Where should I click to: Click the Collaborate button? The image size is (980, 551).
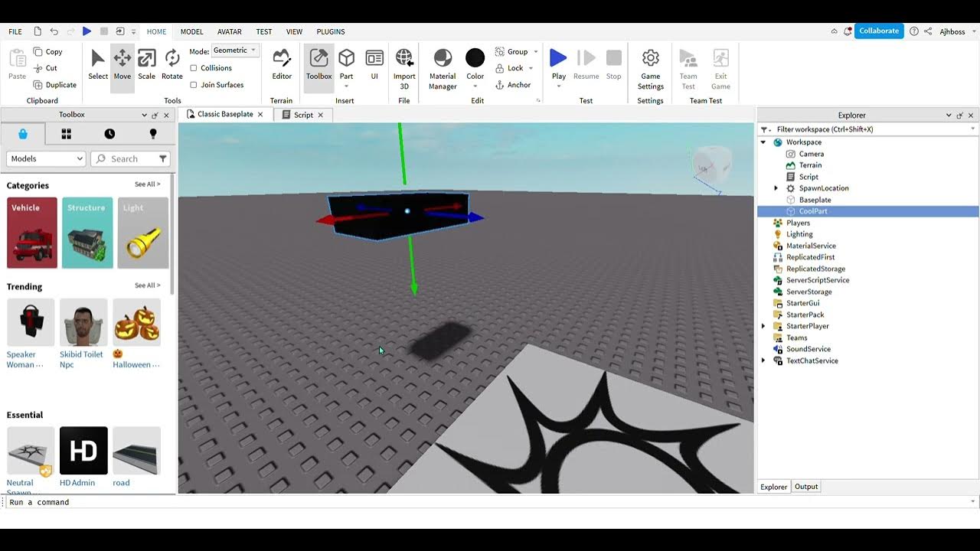point(879,31)
